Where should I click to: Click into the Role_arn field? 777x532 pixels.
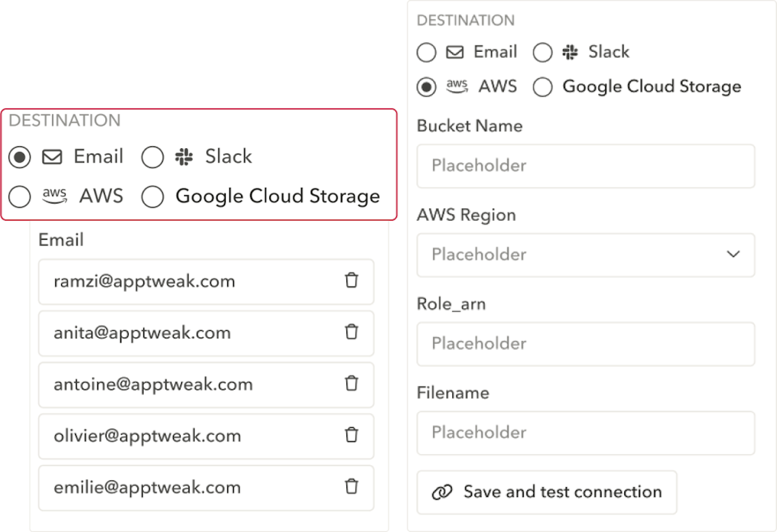pyautogui.click(x=585, y=344)
